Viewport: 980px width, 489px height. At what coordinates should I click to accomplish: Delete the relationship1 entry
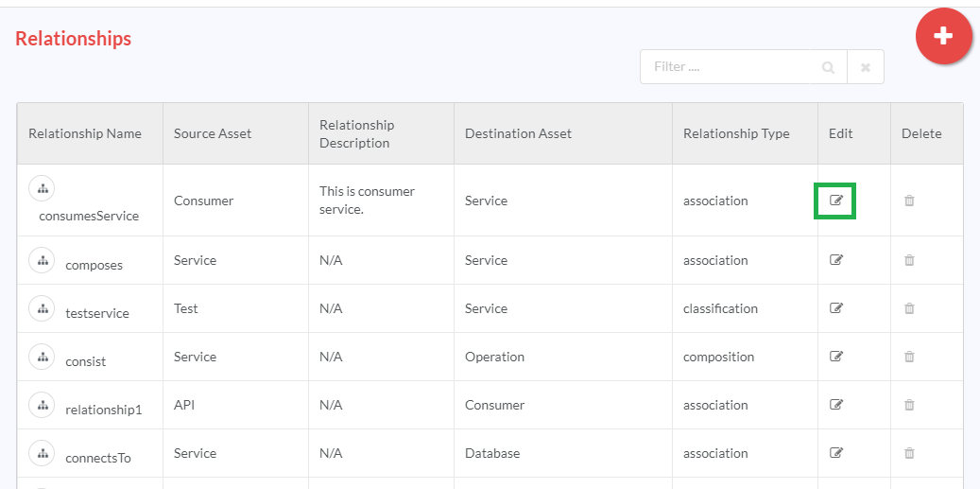coord(909,405)
